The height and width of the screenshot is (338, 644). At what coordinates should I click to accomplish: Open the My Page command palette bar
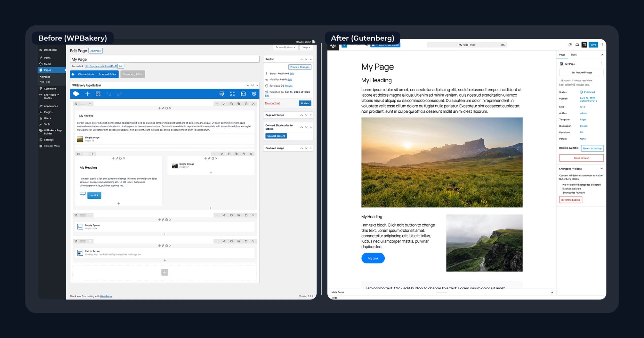click(467, 45)
